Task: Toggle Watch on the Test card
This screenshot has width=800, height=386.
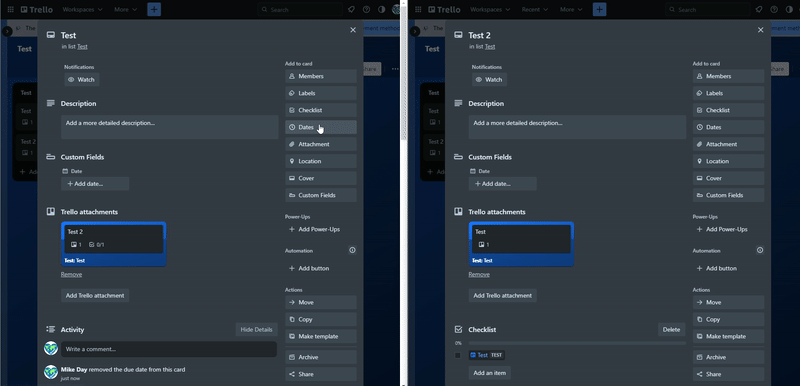Action: [x=82, y=80]
